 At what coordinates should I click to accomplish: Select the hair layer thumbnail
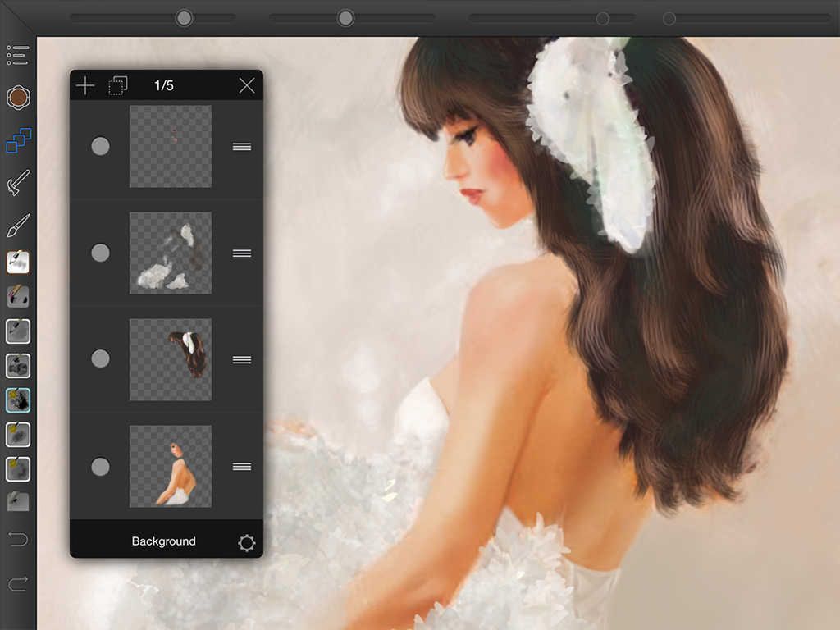(x=171, y=359)
